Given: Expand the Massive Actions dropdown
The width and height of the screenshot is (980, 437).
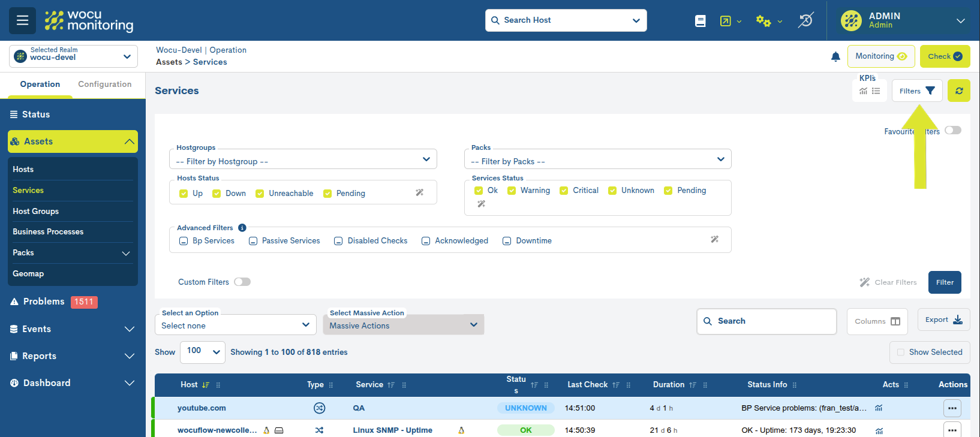Looking at the screenshot, I should pos(403,325).
